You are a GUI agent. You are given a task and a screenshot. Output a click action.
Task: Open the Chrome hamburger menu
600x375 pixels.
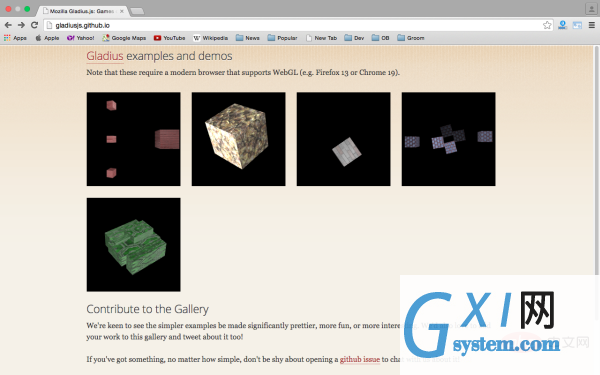coord(592,25)
